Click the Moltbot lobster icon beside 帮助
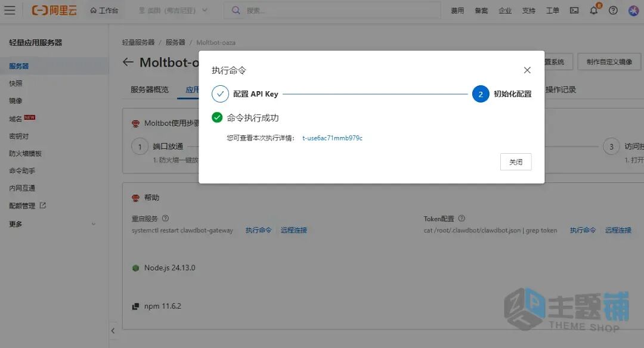This screenshot has height=348, width=644. click(x=135, y=198)
